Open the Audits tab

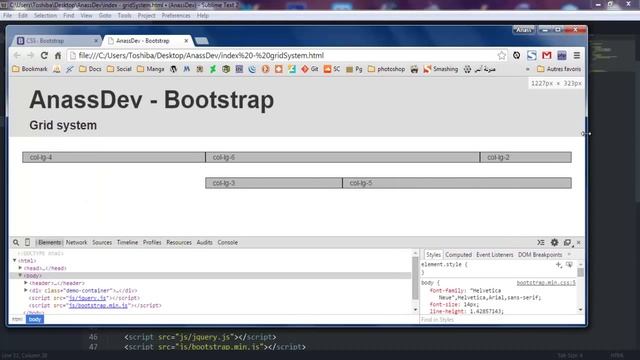coord(204,242)
